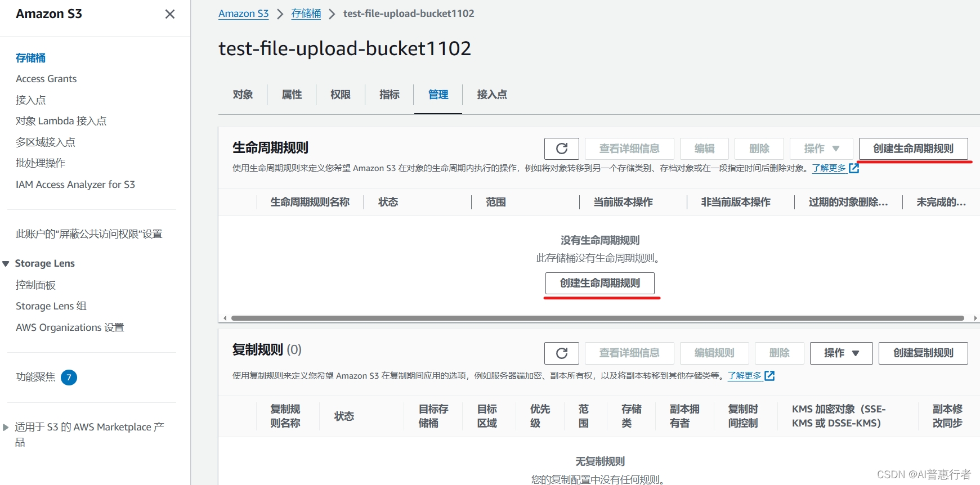Screen dimensions: 980x485
Task: Refresh the lifecycle rules list
Action: point(561,149)
